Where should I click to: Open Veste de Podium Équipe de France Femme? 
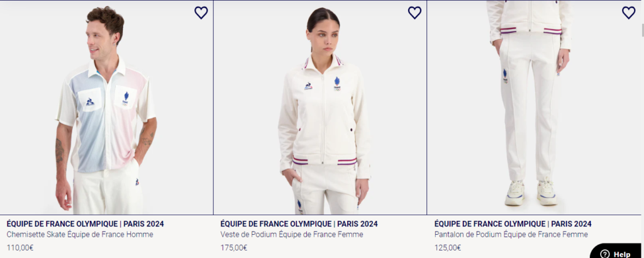292,235
